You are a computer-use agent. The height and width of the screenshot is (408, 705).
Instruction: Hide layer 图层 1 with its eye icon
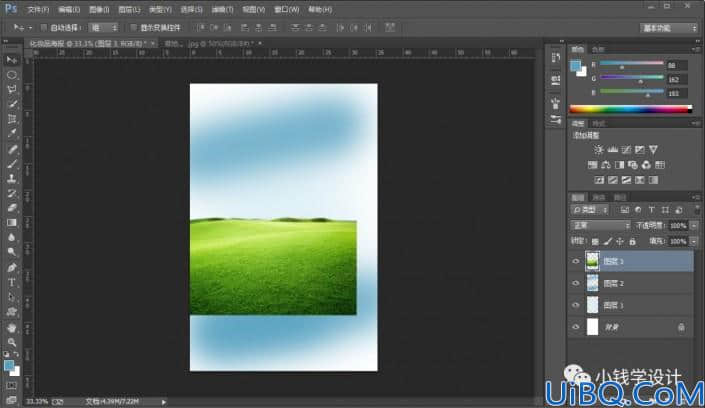pos(576,305)
